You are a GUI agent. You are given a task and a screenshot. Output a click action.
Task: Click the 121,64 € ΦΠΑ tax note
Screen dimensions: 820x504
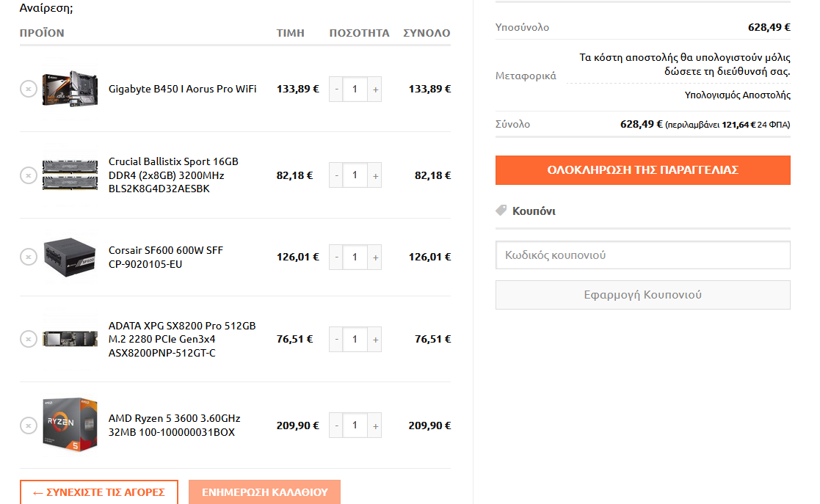point(728,125)
